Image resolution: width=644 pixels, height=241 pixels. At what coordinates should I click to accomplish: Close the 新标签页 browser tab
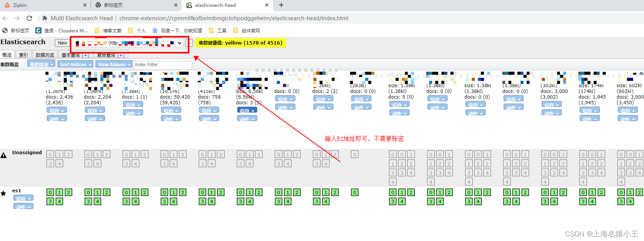coord(175,5)
